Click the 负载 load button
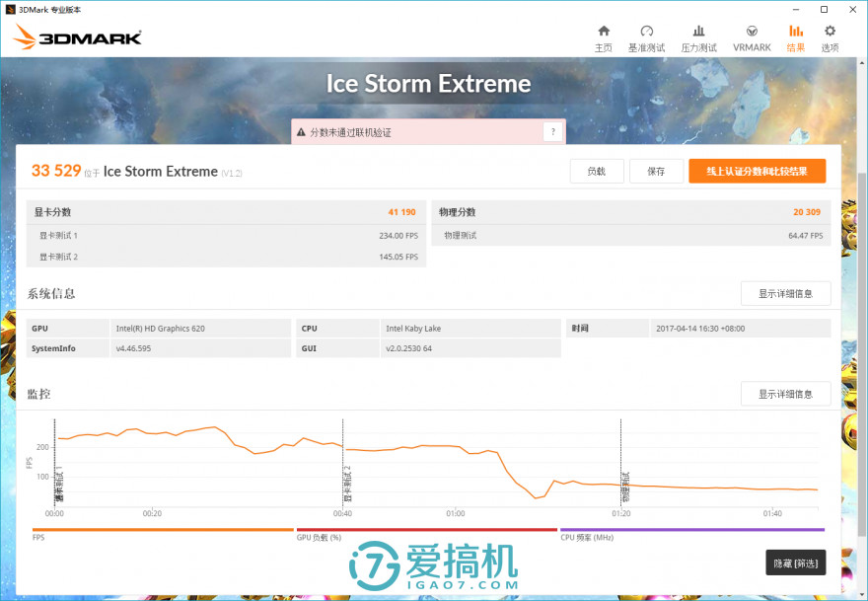868x601 pixels. pyautogui.click(x=596, y=170)
